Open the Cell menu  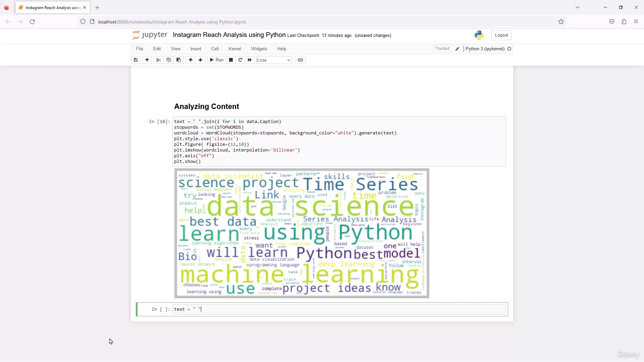pyautogui.click(x=215, y=49)
